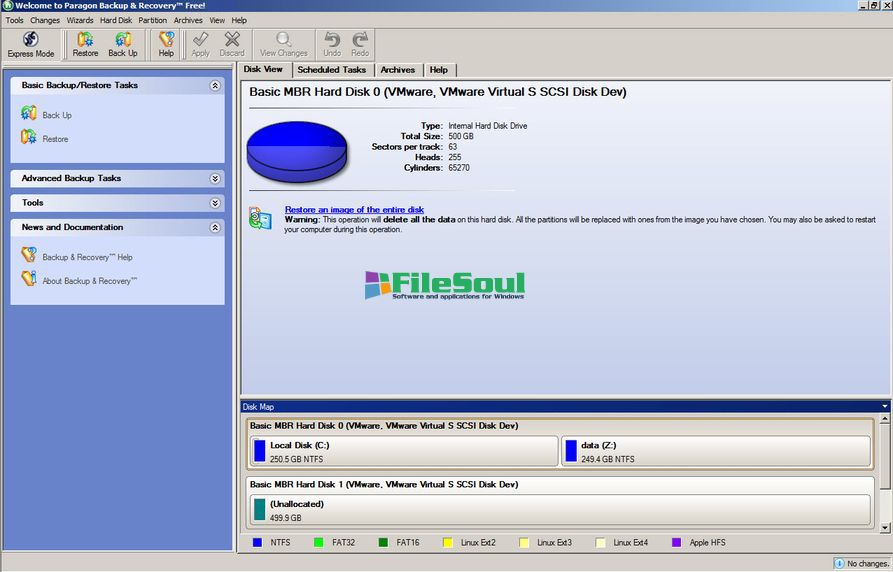The image size is (893, 572).
Task: Click the Back Up toolbar icon
Action: [x=123, y=40]
